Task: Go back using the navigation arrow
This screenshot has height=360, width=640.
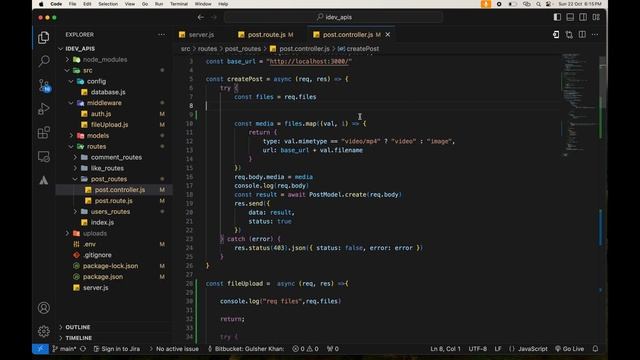Action: 200,17
